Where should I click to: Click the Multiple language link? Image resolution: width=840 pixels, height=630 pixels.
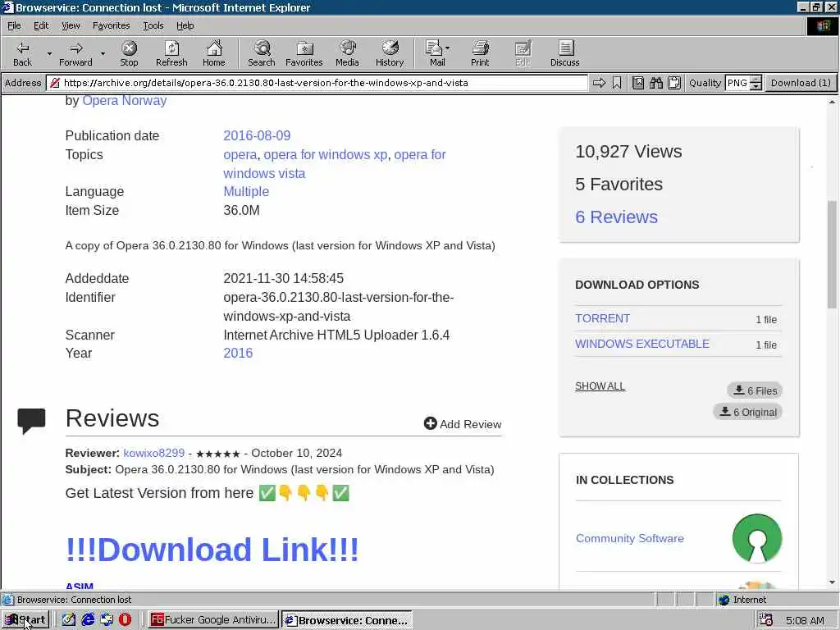point(246,192)
